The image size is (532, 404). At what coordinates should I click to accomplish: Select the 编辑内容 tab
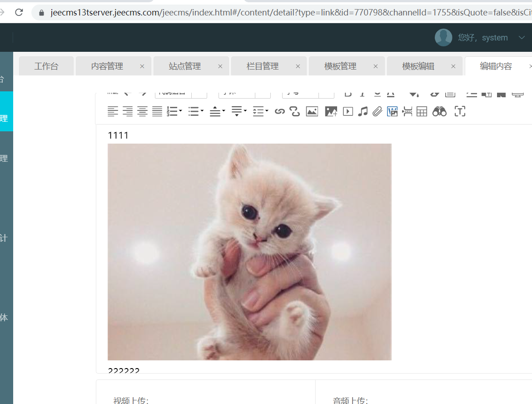pos(496,66)
